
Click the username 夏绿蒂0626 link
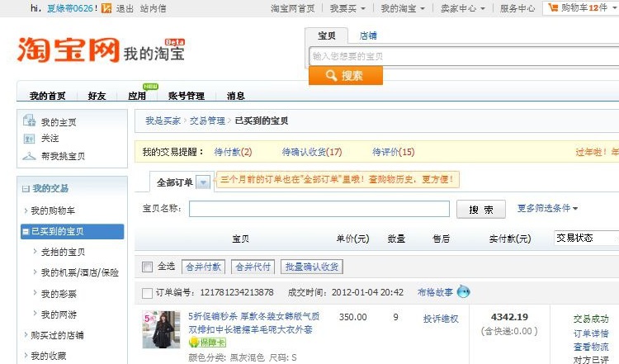pyautogui.click(x=70, y=8)
